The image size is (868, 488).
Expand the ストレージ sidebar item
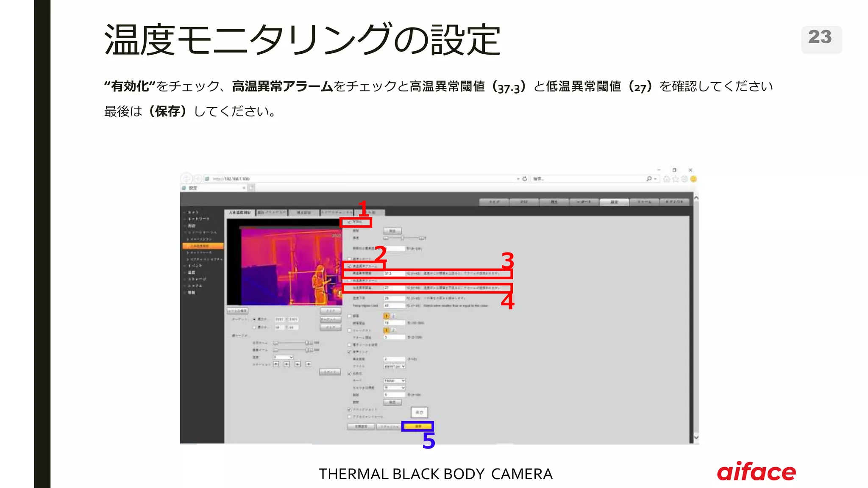click(x=197, y=279)
